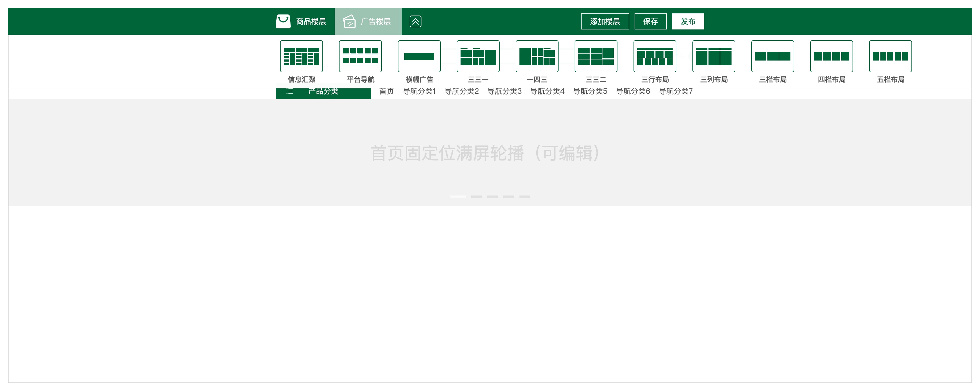Viewport: 980px width, 391px height.
Task: Open 导航分类4 navigation item
Action: [548, 92]
